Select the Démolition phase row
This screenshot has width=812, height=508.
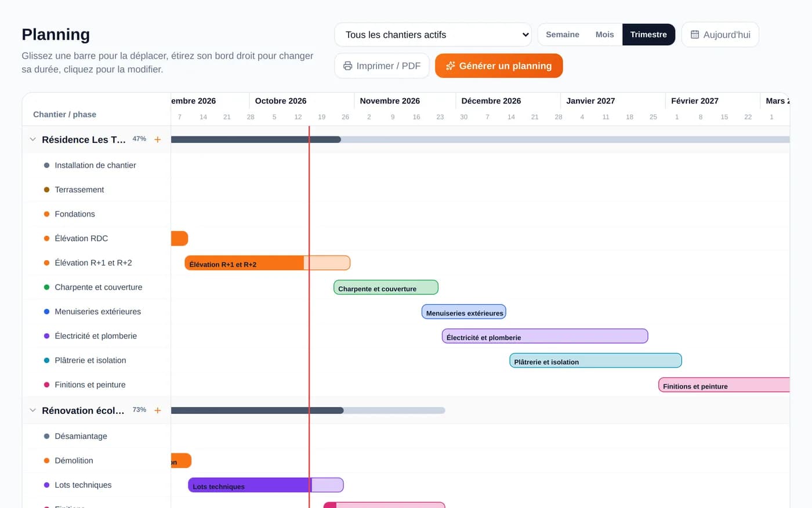click(96, 461)
